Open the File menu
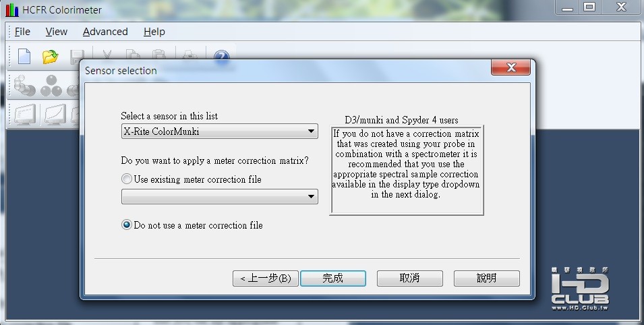This screenshot has width=644, height=325. point(22,32)
